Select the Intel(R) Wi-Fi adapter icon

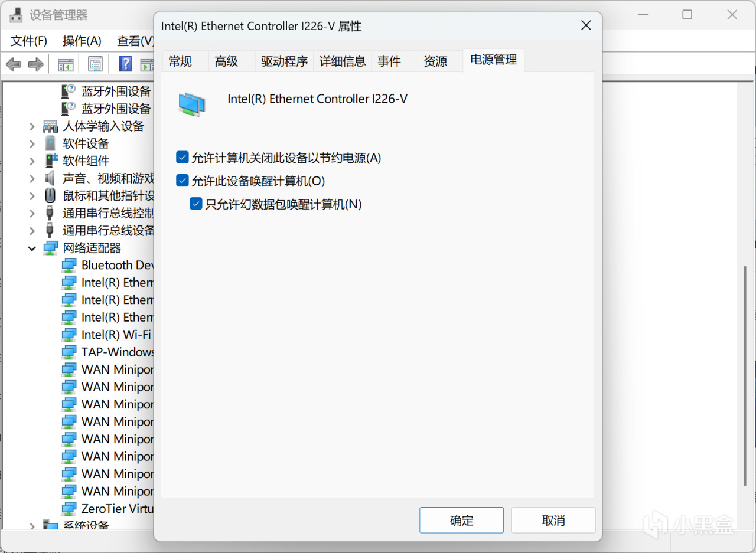tap(69, 335)
